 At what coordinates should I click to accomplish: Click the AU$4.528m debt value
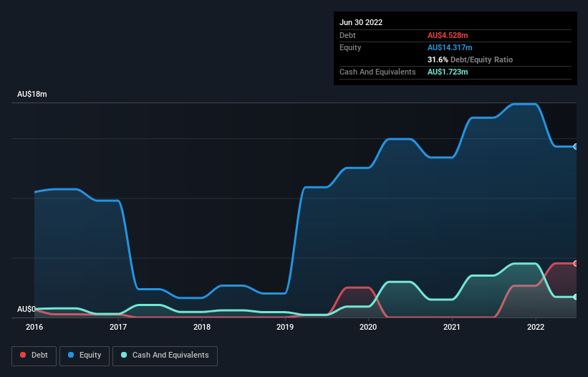[x=448, y=35]
